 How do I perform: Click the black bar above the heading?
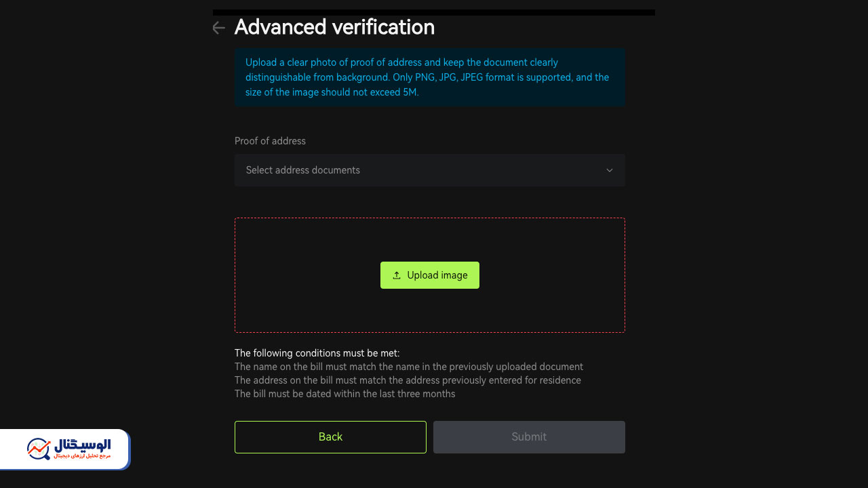point(434,12)
